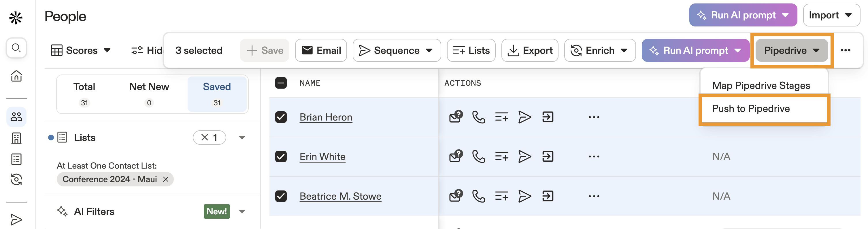Click the Export button
This screenshot has width=868, height=229.
[x=530, y=50]
